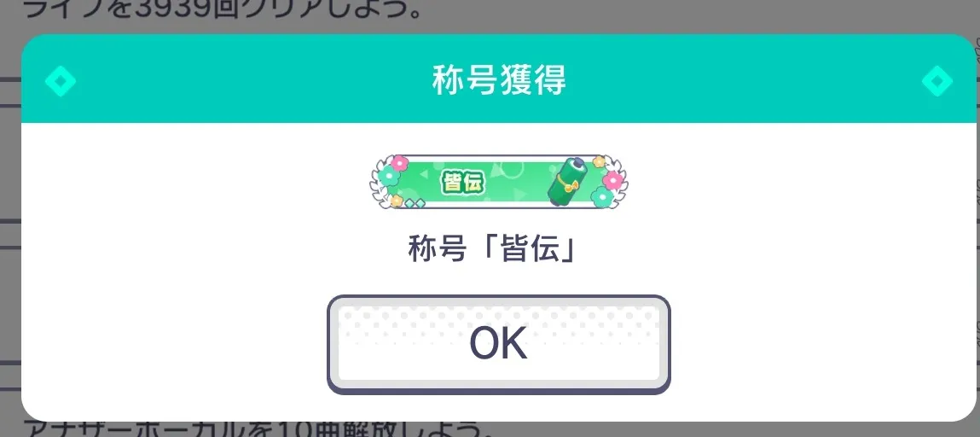980x437 pixels.
Task: Click the white laurel on badge's left edge
Action: pos(380,181)
